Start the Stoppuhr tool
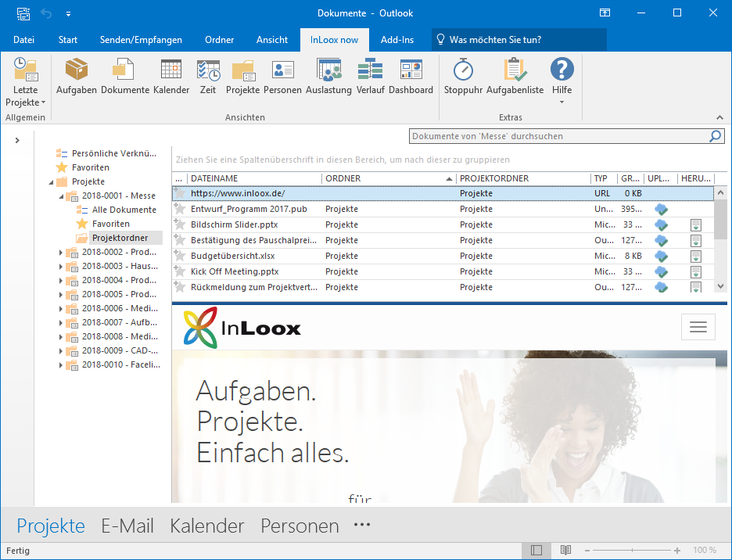The image size is (732, 560). 463,77
